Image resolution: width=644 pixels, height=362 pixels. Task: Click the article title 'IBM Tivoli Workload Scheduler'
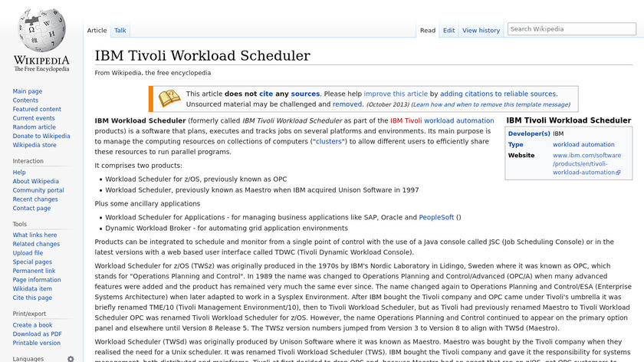pos(202,55)
